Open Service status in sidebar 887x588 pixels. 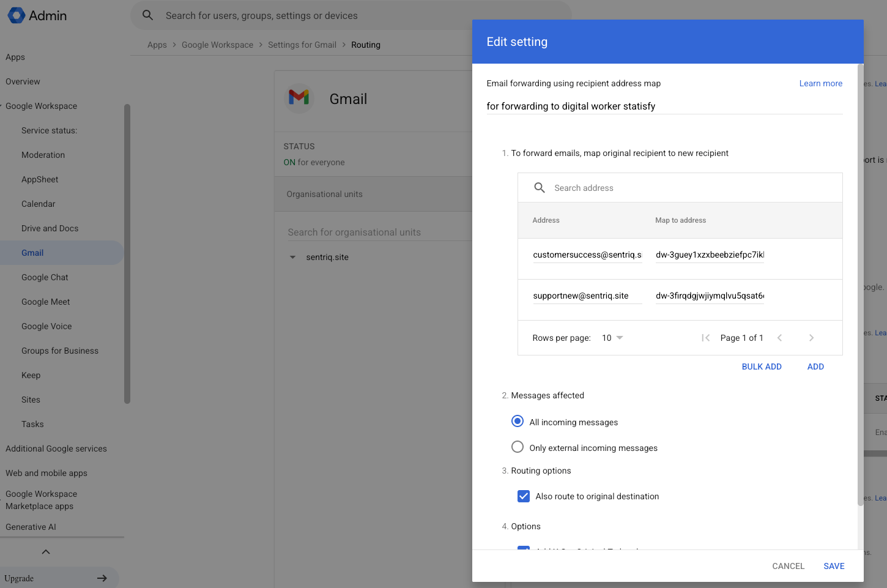coord(49,130)
